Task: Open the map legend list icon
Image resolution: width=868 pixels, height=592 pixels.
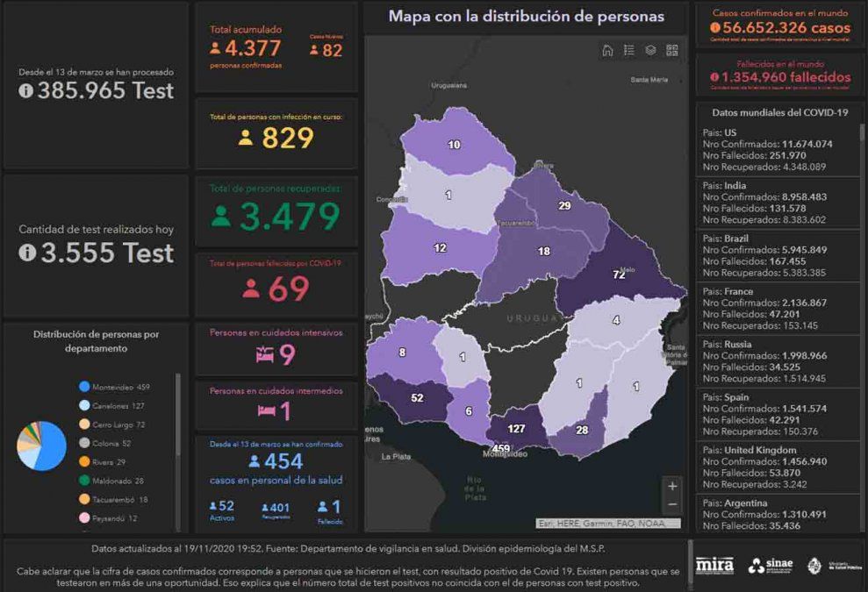Action: 629,50
